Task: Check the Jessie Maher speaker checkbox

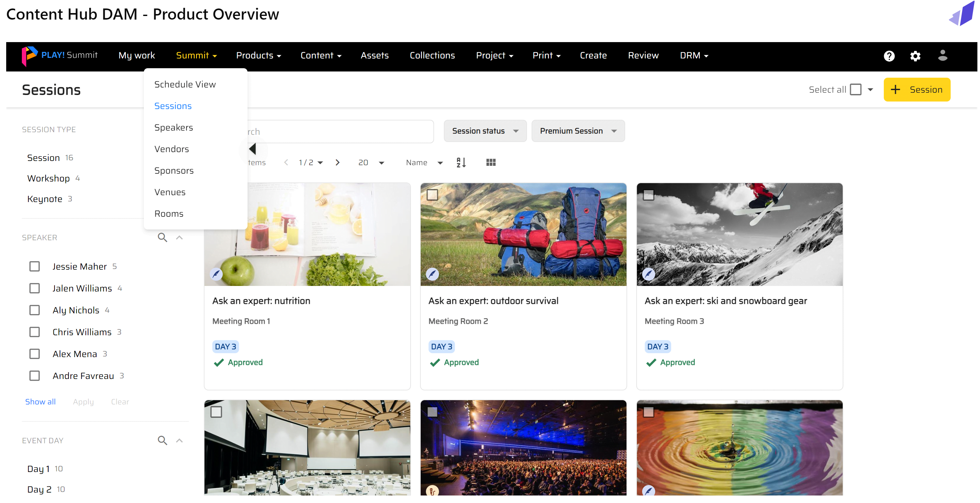Action: 35,267
